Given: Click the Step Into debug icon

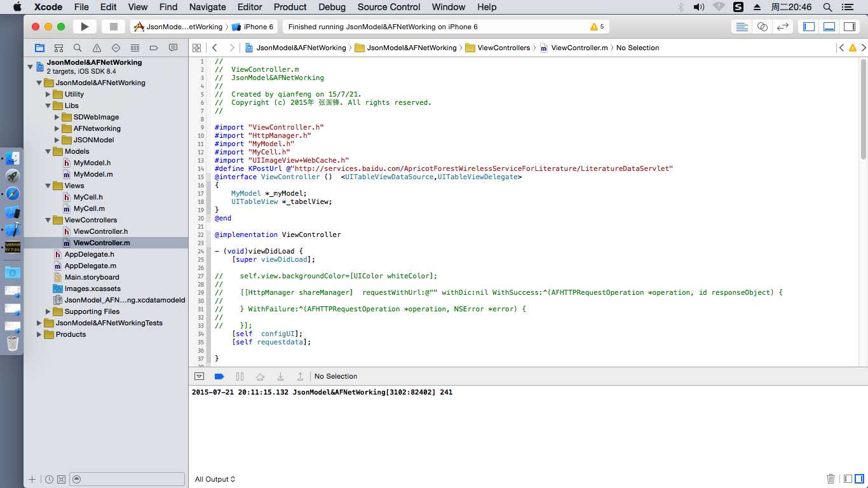Looking at the screenshot, I should 280,376.
